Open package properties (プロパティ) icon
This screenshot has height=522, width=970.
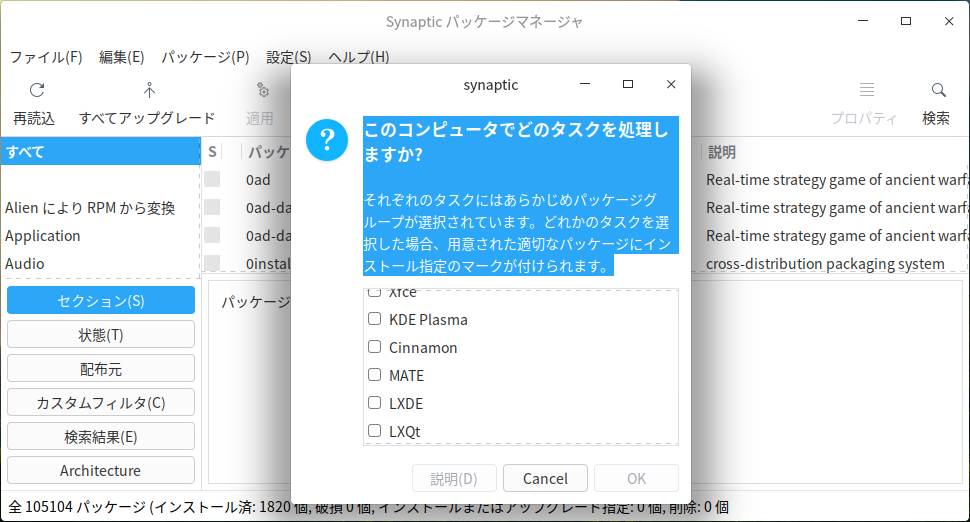867,90
